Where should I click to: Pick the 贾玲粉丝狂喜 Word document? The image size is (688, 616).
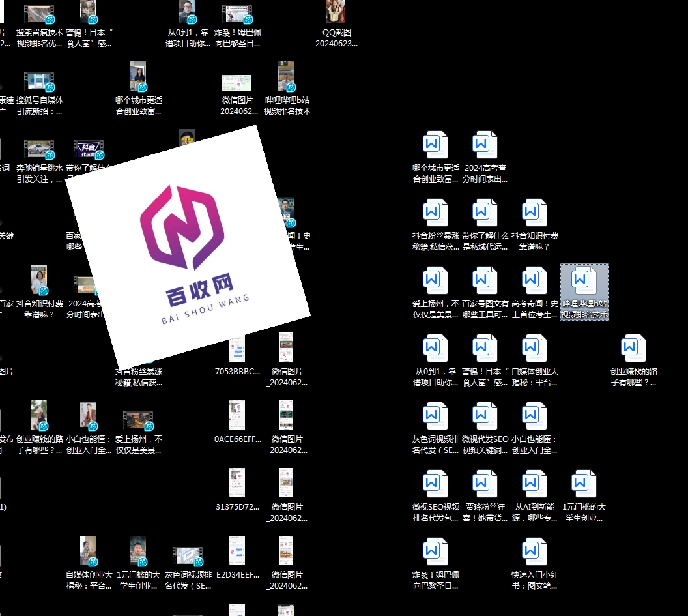485,496
